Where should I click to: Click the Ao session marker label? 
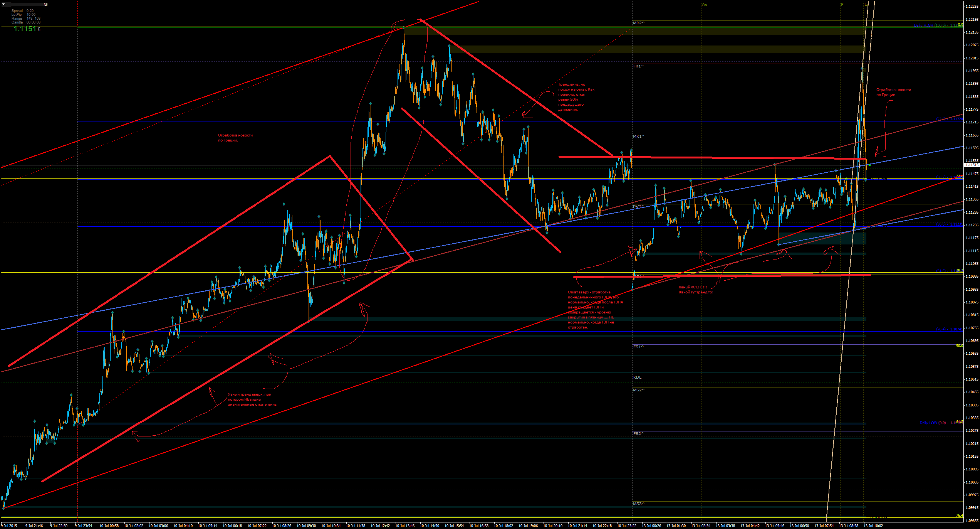[x=705, y=5]
